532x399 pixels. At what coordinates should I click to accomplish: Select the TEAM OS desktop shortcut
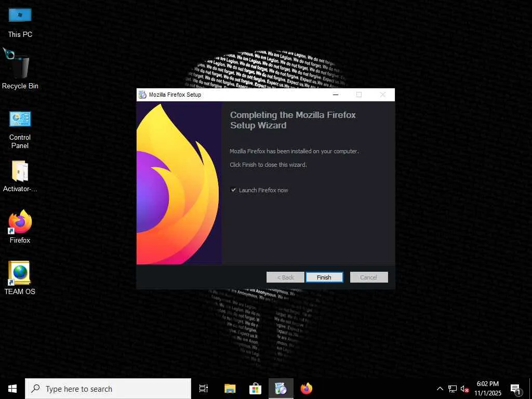pos(20,277)
